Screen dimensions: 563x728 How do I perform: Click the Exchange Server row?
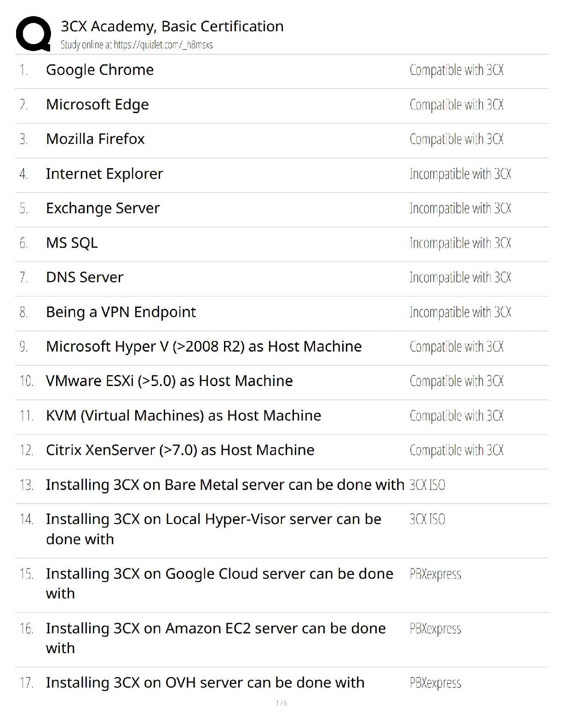click(x=103, y=208)
